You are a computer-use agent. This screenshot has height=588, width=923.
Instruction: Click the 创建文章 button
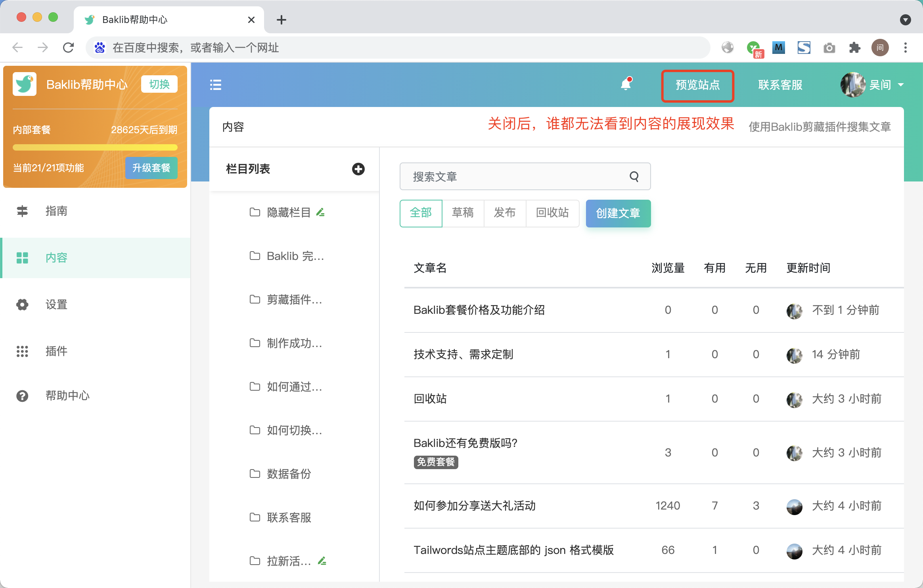[619, 214]
